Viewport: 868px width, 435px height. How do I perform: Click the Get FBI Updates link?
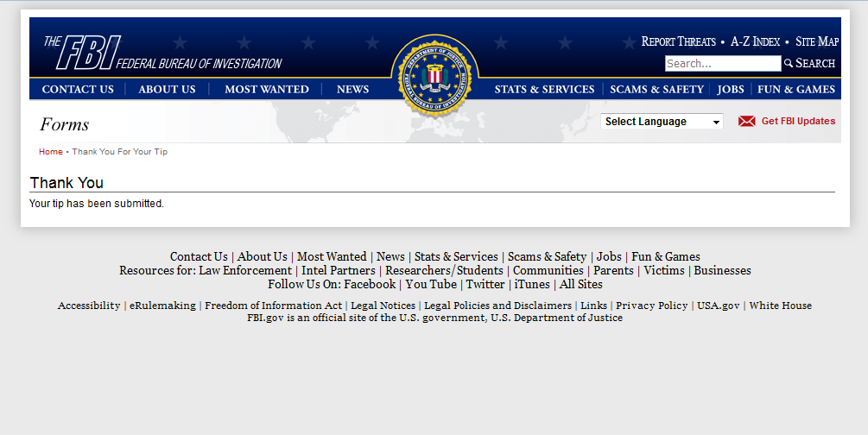click(798, 122)
